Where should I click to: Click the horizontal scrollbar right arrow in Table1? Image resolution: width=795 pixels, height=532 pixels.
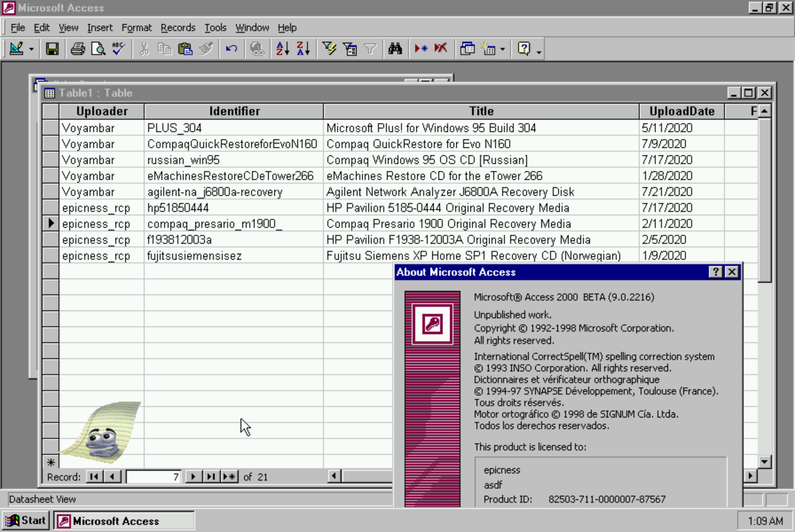(751, 476)
